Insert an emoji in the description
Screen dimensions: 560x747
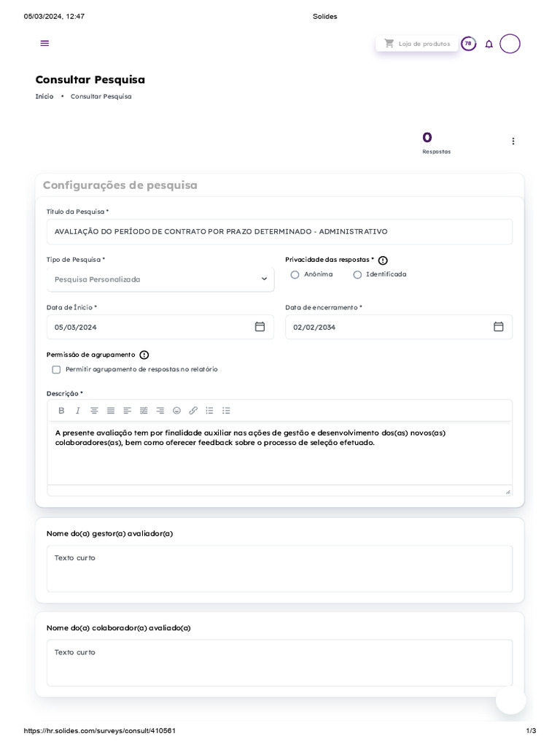[x=176, y=411]
